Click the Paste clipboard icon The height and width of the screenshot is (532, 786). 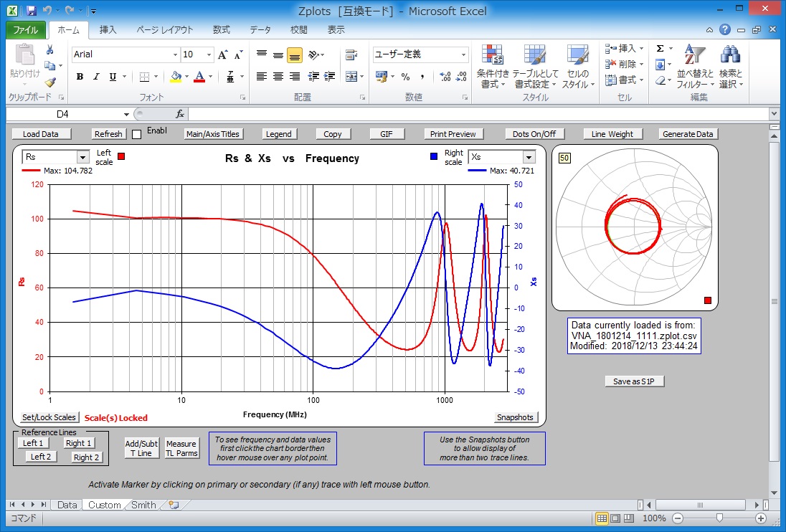click(24, 55)
